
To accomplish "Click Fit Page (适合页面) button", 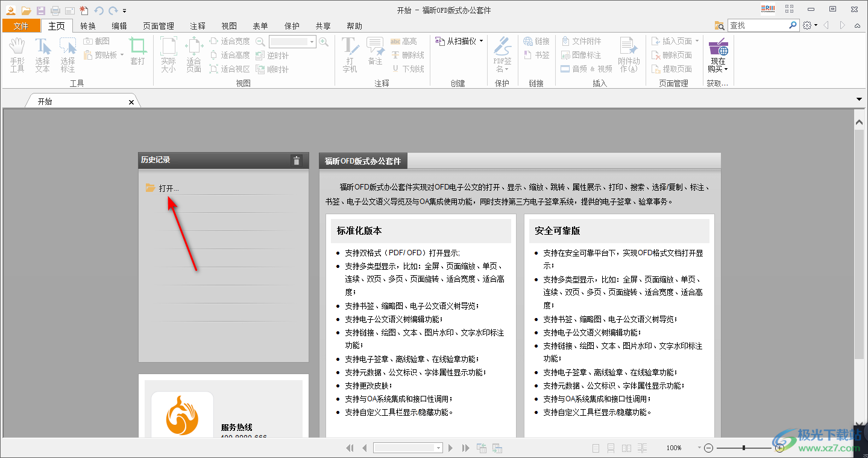I will click(193, 55).
